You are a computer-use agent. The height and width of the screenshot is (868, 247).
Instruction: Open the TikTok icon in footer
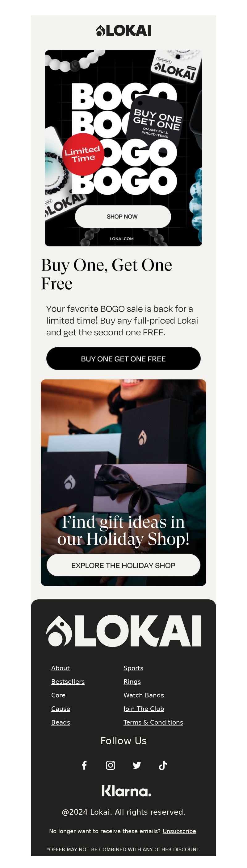pos(163,765)
